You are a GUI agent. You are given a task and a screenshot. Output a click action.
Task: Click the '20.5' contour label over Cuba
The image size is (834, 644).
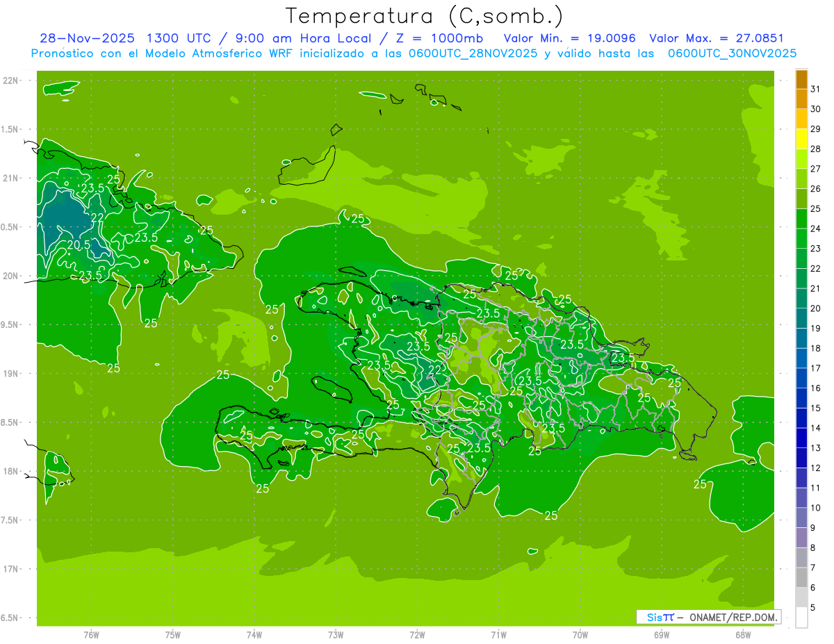coord(79,245)
